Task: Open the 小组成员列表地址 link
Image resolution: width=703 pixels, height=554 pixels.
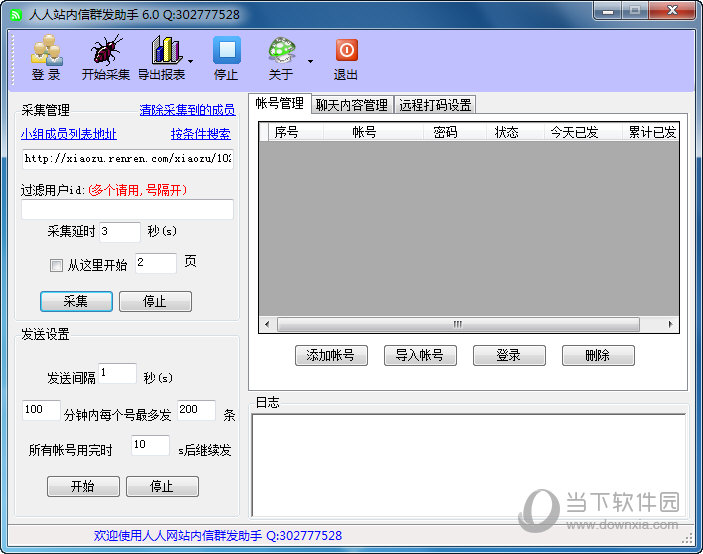Action: [x=69, y=134]
